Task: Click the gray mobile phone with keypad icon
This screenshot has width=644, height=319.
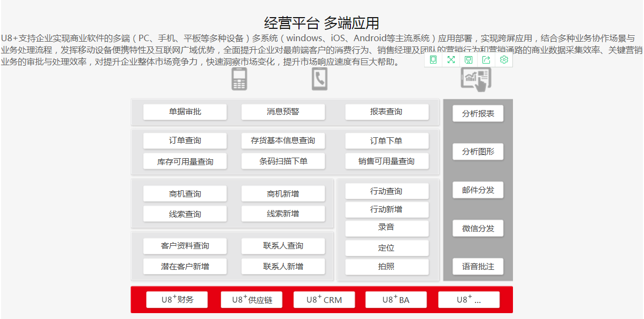Action: coord(239,80)
